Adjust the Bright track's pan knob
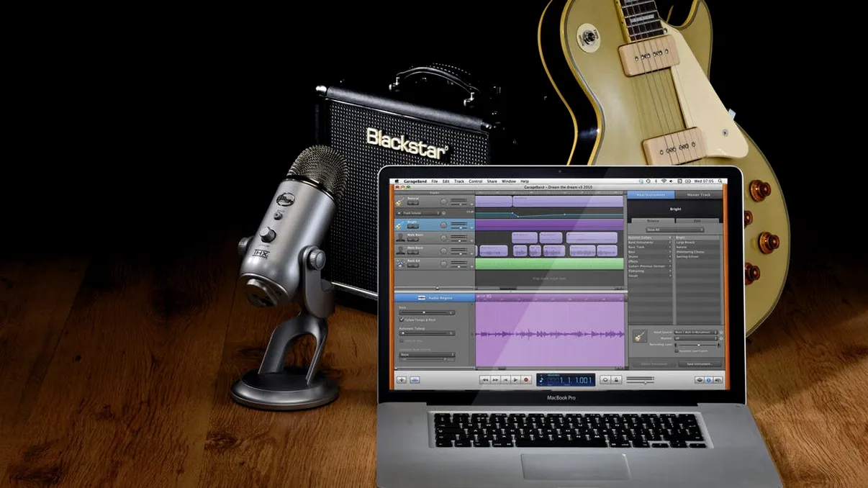Image resolution: width=868 pixels, height=488 pixels. (443, 225)
